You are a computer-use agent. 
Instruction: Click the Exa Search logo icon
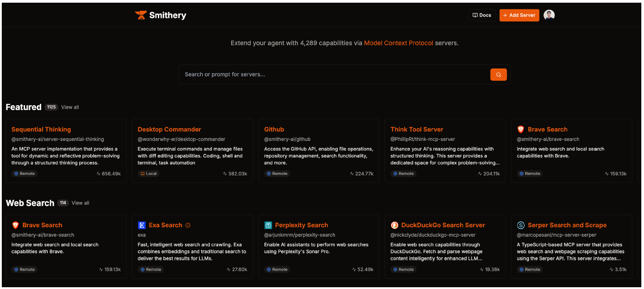142,225
